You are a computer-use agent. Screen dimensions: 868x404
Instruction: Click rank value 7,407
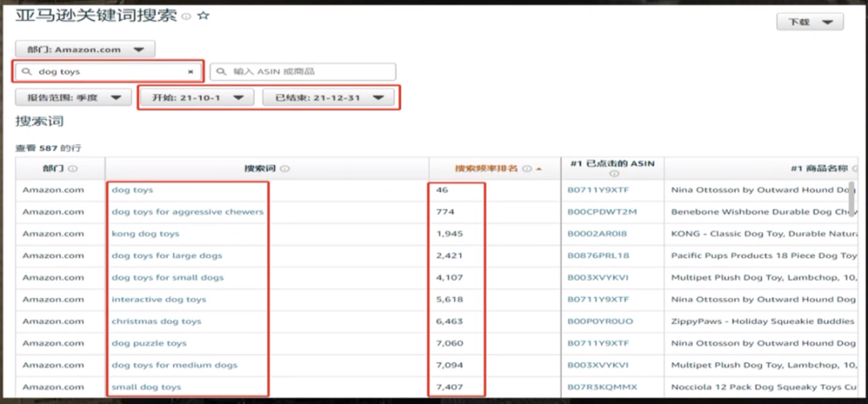coord(449,387)
